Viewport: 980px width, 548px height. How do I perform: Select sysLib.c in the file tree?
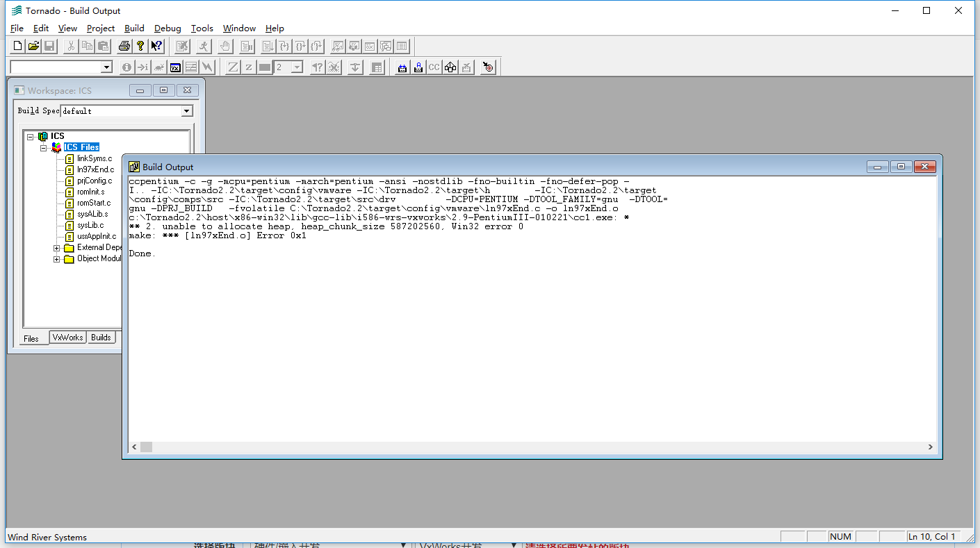coord(90,225)
